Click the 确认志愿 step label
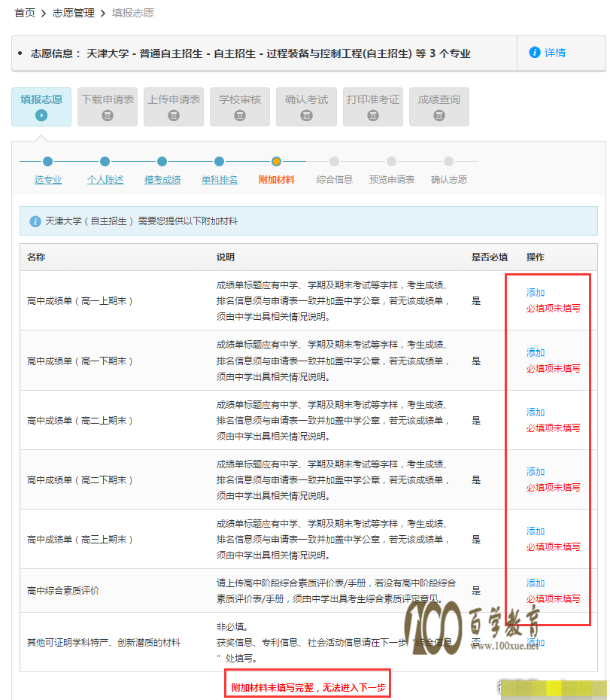610x700 pixels. (x=449, y=180)
